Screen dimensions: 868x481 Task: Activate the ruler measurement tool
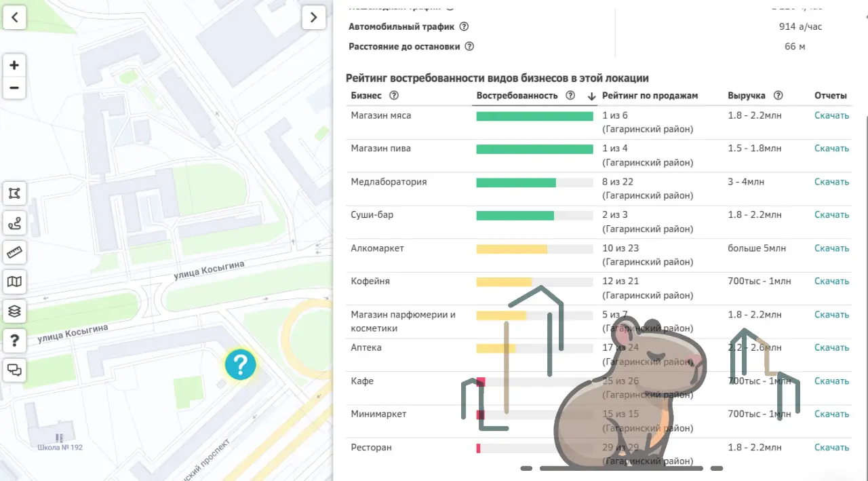[14, 252]
